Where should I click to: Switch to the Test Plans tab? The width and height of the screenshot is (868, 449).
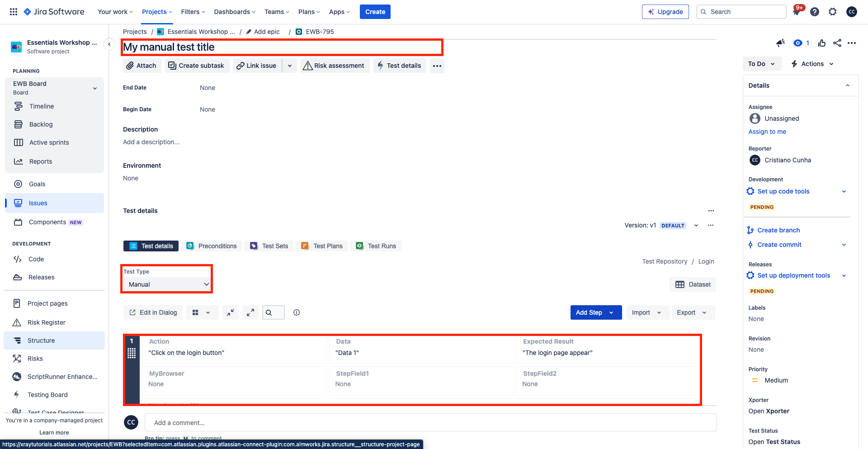[322, 246]
